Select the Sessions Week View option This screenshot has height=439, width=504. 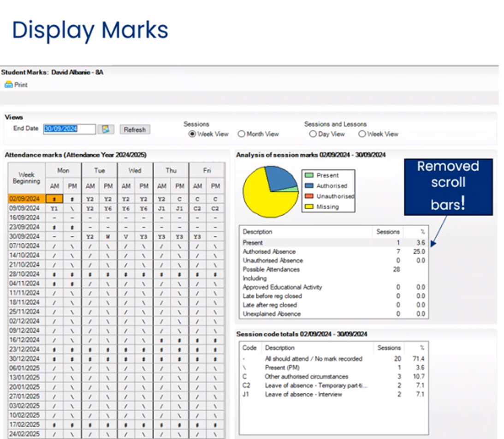[192, 134]
